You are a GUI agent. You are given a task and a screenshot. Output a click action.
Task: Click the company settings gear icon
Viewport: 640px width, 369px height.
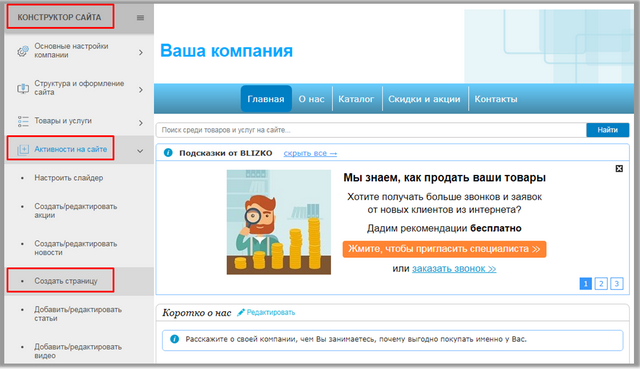tap(23, 51)
